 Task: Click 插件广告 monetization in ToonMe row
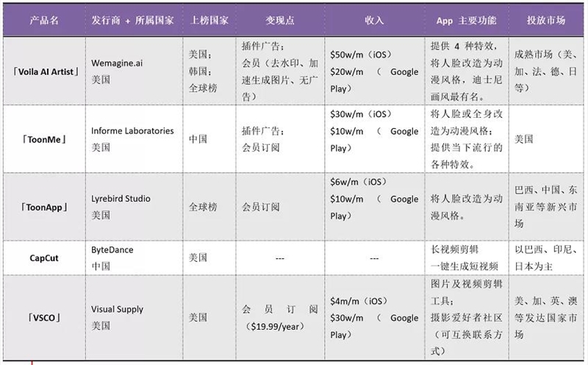click(263, 131)
